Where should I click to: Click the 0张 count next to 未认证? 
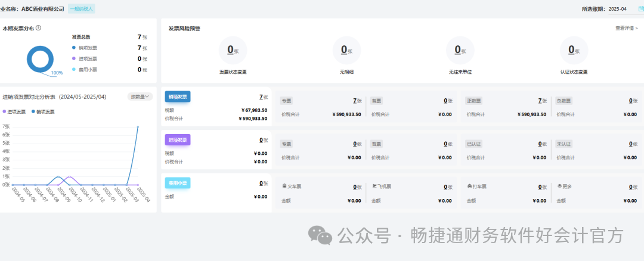coord(633,144)
